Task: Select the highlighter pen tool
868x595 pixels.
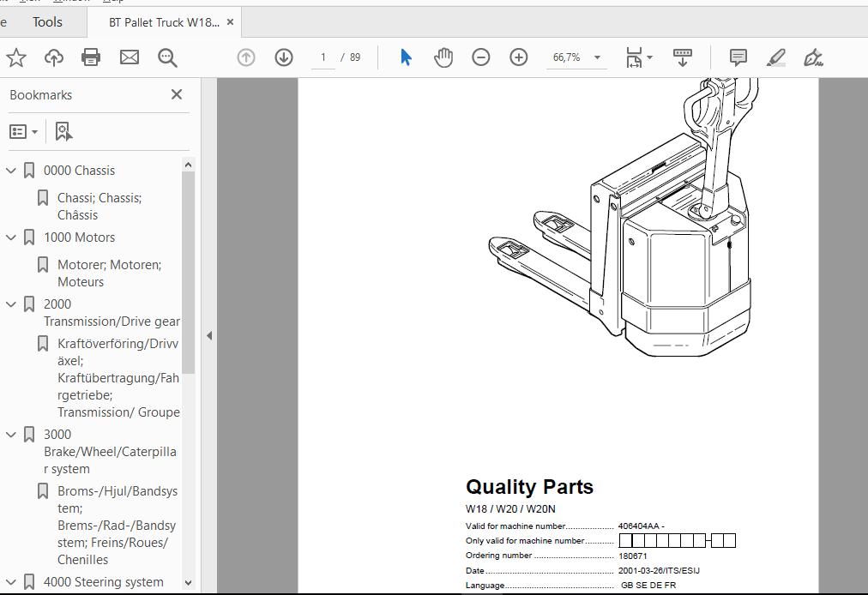Action: point(775,57)
